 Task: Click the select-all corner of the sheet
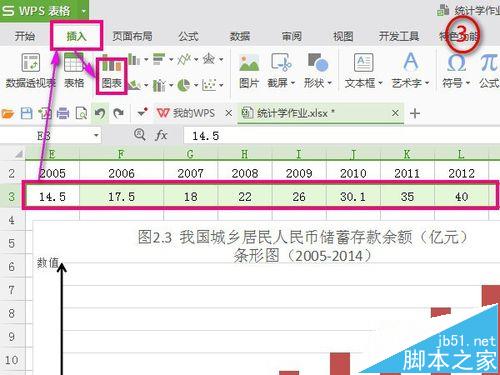tap(19, 153)
